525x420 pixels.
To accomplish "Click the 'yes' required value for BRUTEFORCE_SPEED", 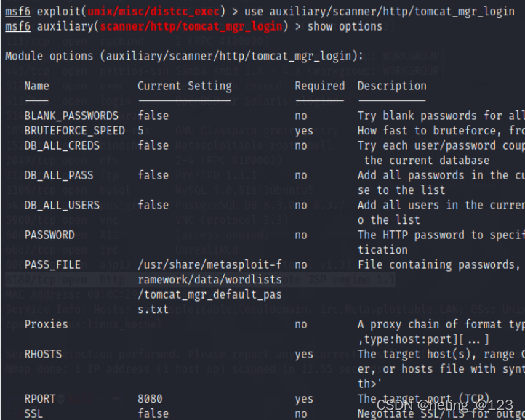I will (x=304, y=132).
